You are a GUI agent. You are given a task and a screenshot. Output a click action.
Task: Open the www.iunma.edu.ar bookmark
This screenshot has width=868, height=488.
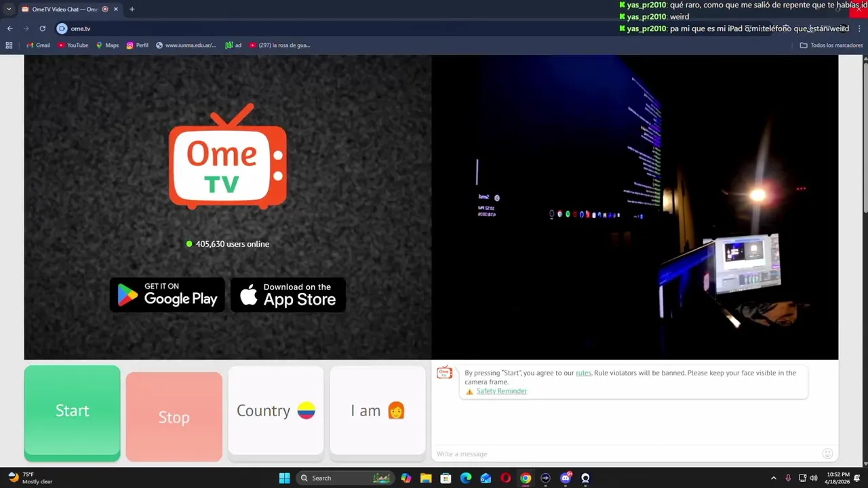pos(186,45)
